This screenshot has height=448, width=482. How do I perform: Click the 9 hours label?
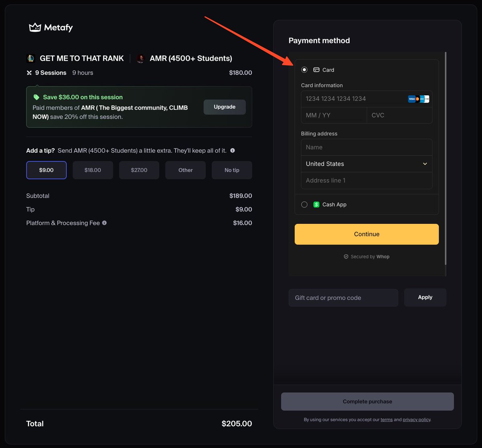pyautogui.click(x=83, y=73)
